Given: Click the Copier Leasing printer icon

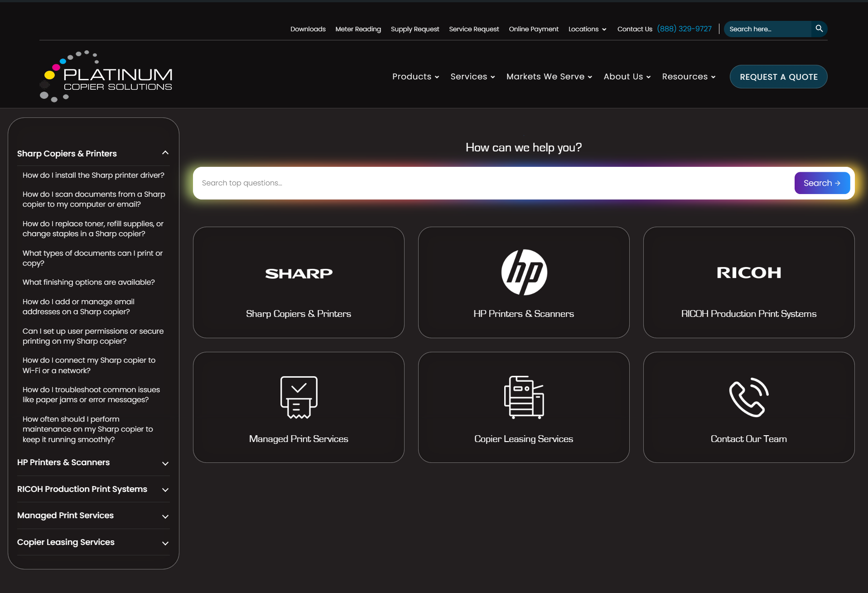Looking at the screenshot, I should 524,397.
